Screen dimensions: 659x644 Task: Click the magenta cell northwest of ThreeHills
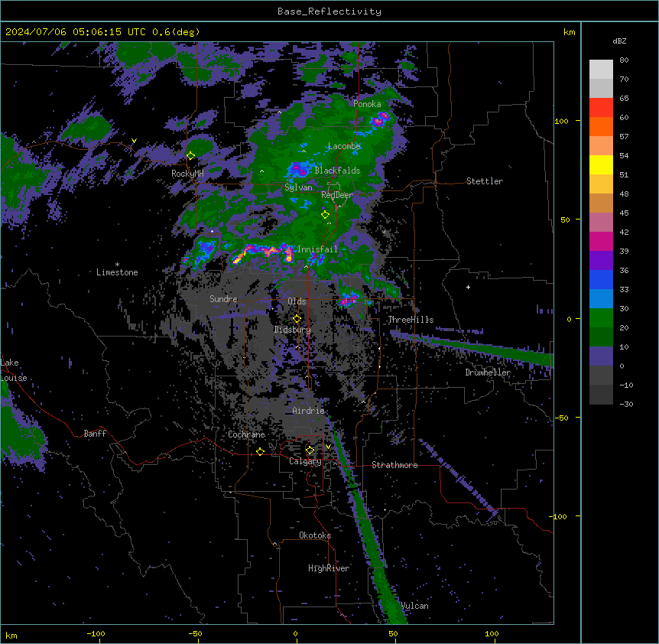click(349, 300)
